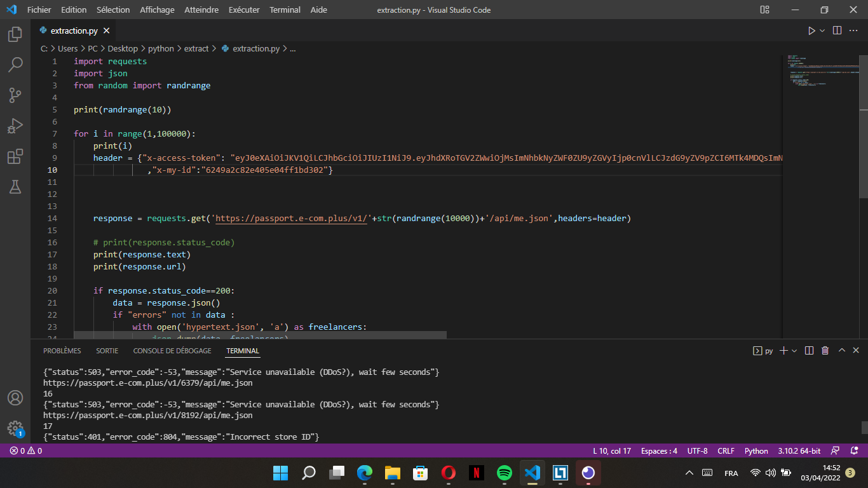Image resolution: width=868 pixels, height=488 pixels.
Task: Split the terminal panel
Action: coord(809,350)
